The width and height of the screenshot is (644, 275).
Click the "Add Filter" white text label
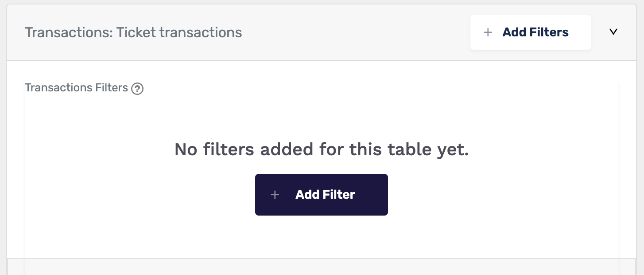(x=326, y=195)
